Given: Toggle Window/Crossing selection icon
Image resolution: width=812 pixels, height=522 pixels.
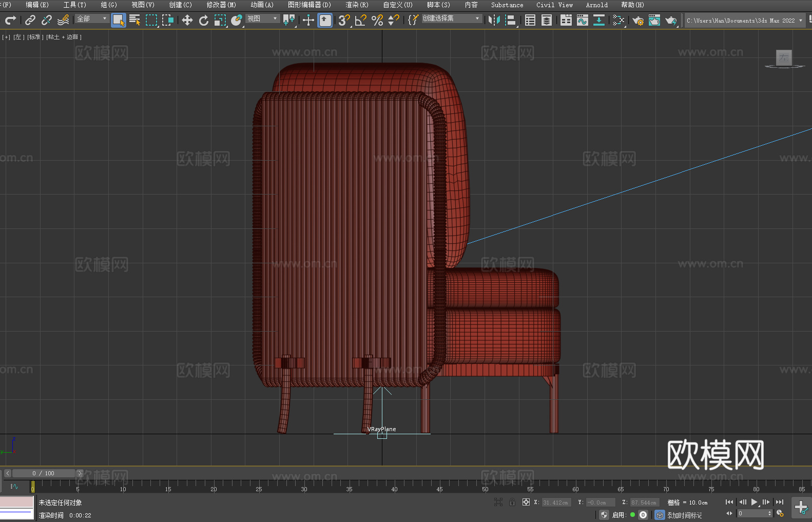Looking at the screenshot, I should 168,20.
